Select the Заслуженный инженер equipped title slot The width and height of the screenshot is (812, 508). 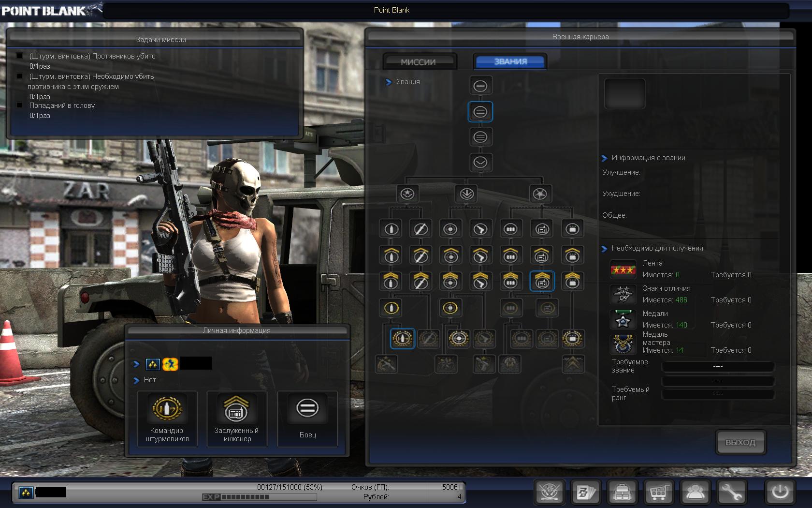pos(237,419)
